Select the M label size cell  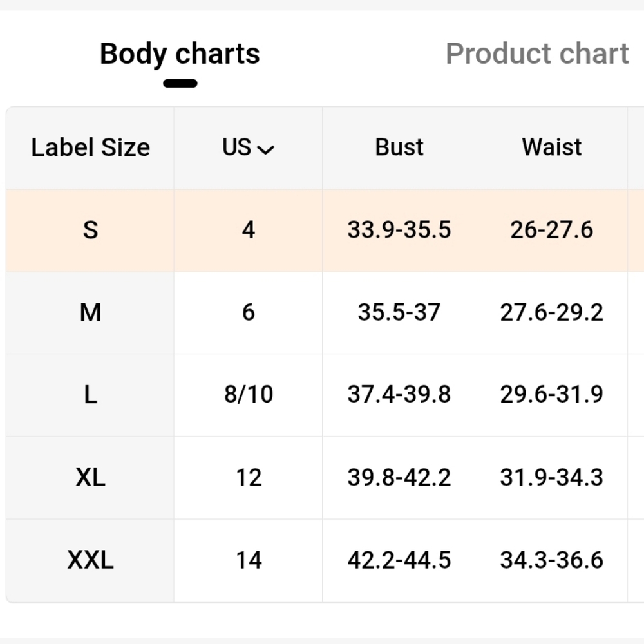[90, 312]
